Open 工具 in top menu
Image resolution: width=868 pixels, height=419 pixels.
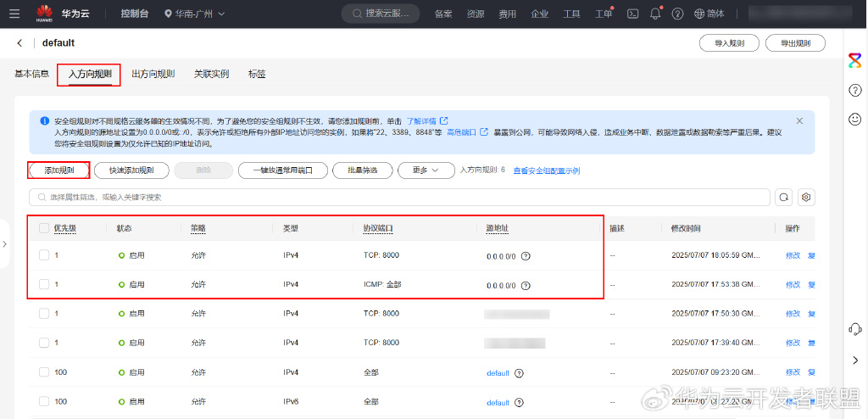(x=571, y=14)
